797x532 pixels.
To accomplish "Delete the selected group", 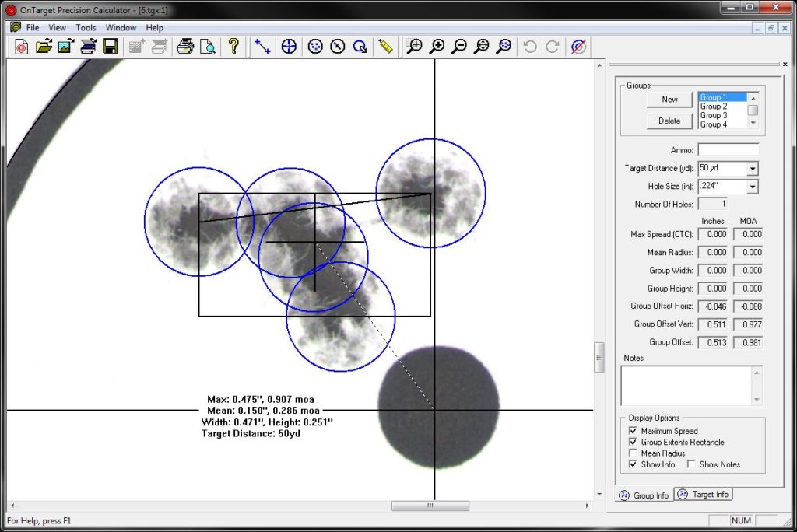I will coord(669,121).
